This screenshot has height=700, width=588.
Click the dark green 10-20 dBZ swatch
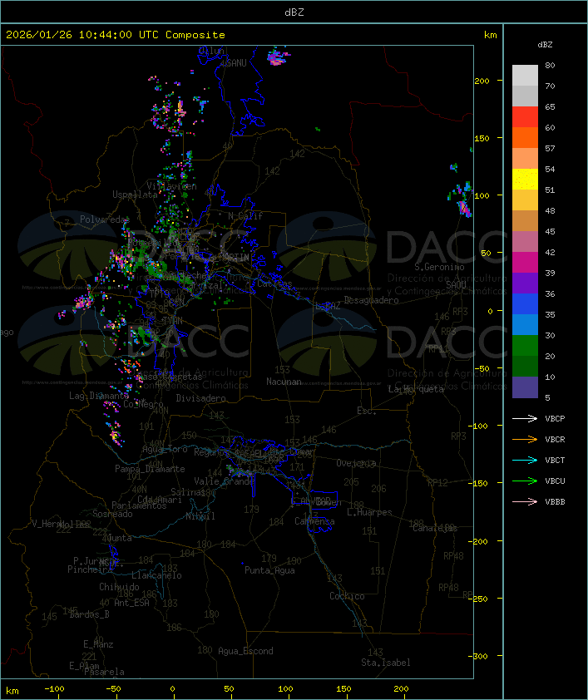coord(525,367)
